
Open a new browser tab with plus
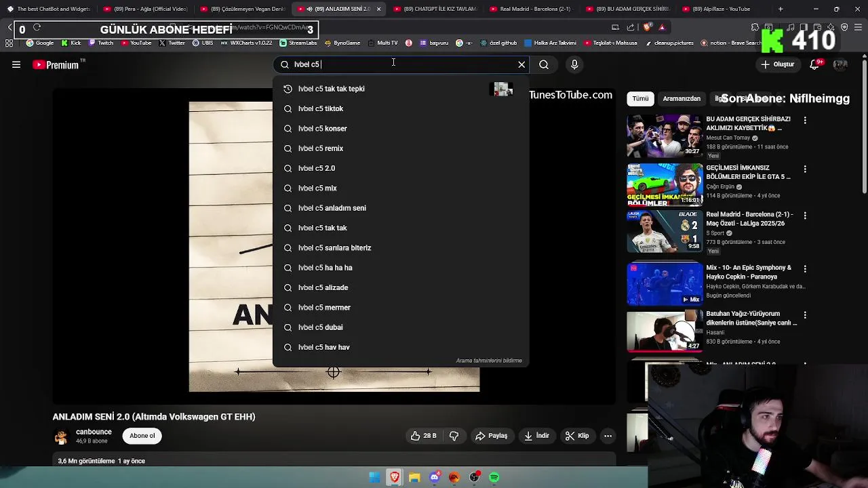[781, 9]
